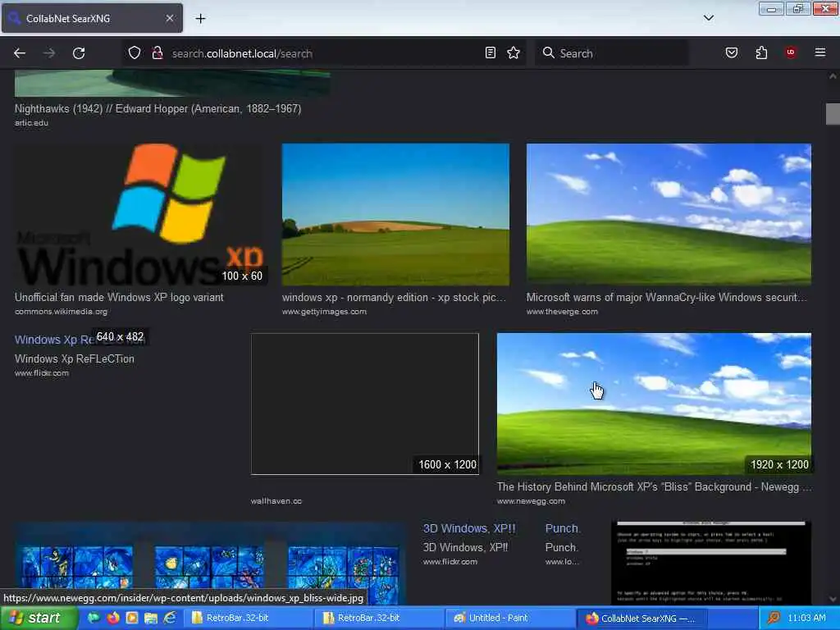Click the windows xp - normandy edition caption
The image size is (840, 630).
coord(394,297)
